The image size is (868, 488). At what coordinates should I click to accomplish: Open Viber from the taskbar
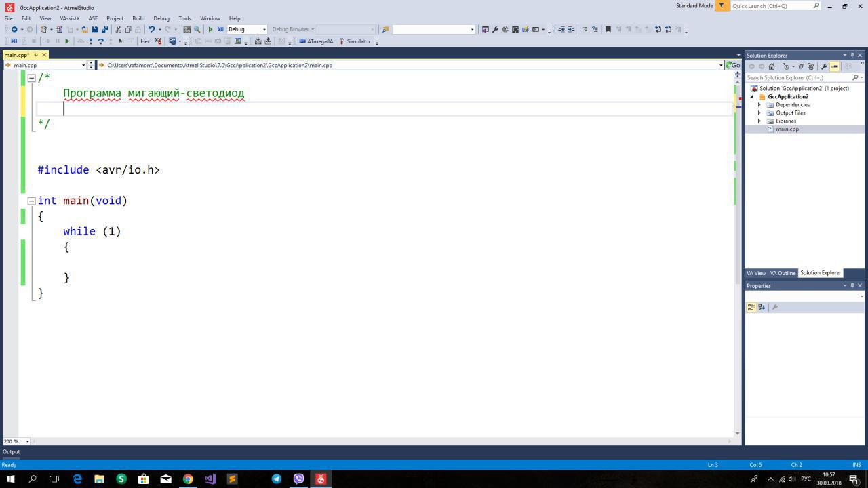(298, 479)
